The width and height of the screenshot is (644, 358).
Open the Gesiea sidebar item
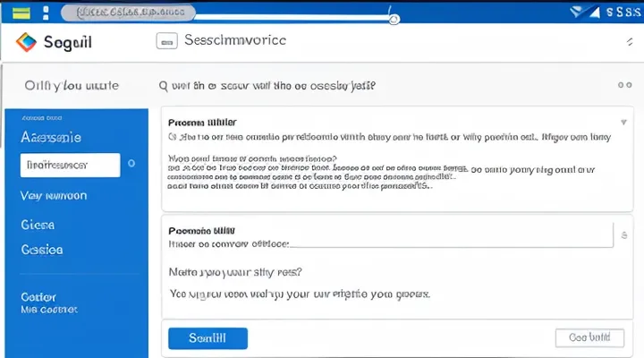point(41,250)
